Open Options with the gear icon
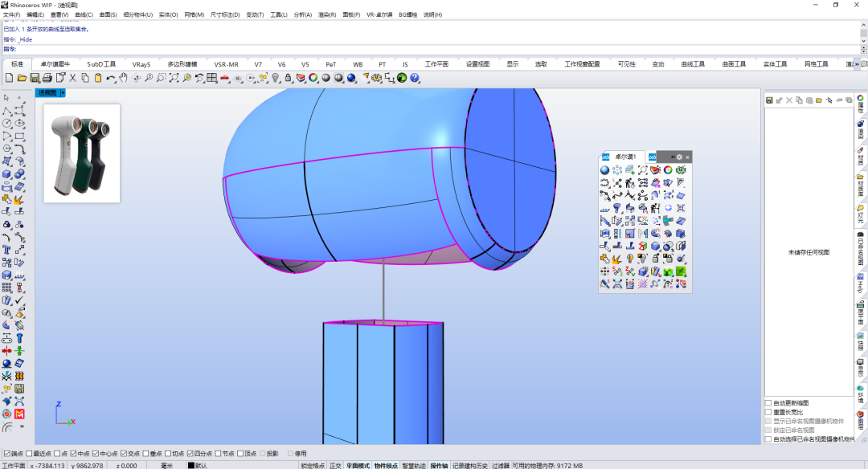The width and height of the screenshot is (868, 469). click(377, 78)
